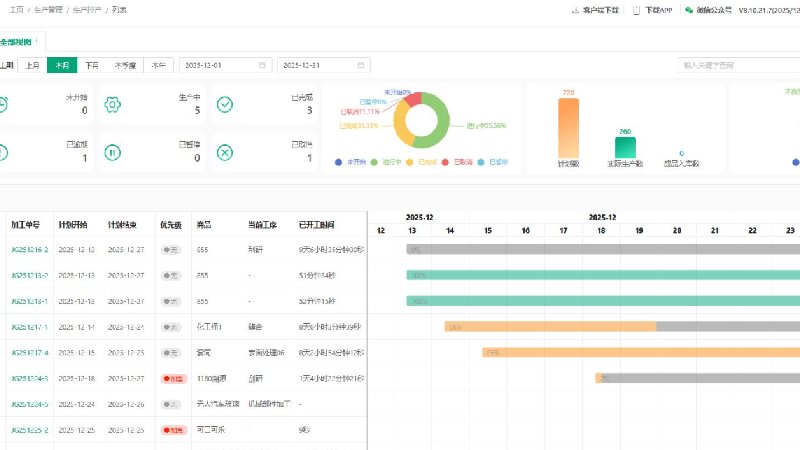Click the client download icon in header
800x450 pixels.
(x=575, y=10)
